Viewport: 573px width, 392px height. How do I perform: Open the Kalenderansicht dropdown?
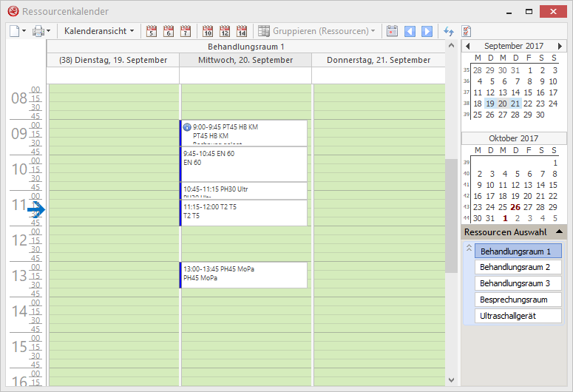99,31
